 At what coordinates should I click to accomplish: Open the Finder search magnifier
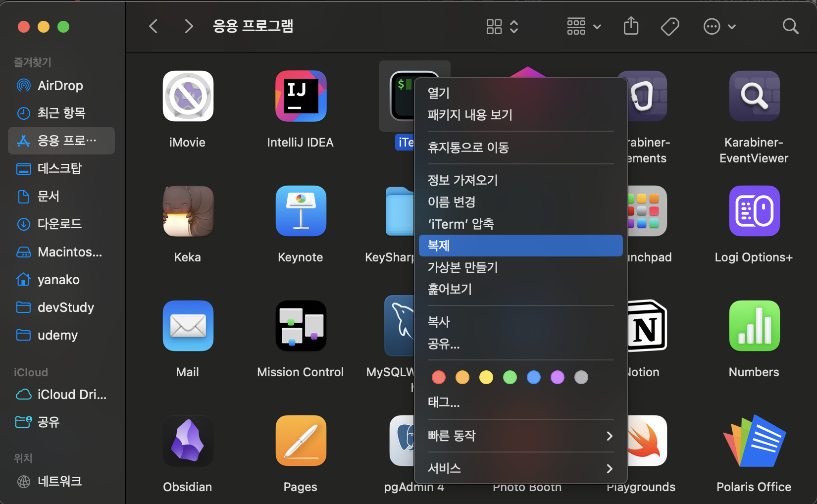790,26
